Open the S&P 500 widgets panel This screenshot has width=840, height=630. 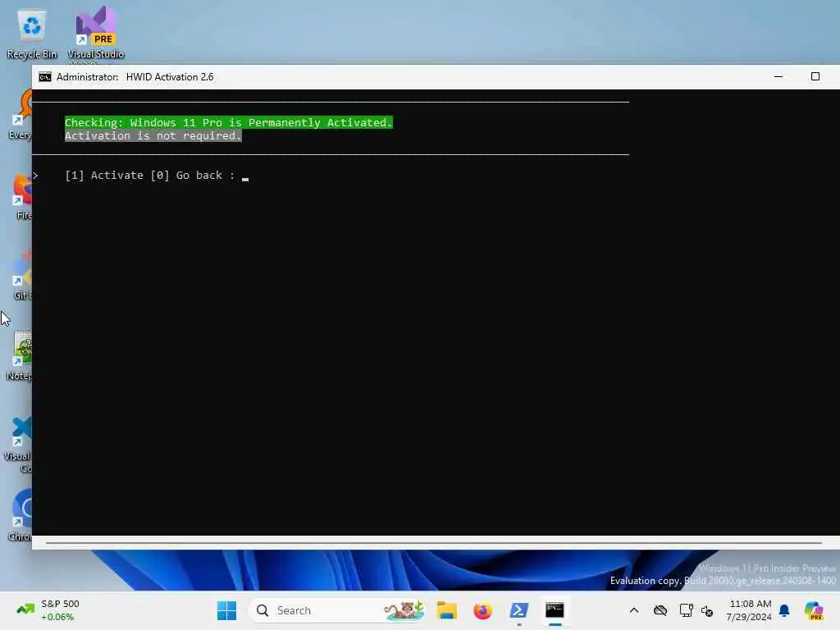(48, 610)
